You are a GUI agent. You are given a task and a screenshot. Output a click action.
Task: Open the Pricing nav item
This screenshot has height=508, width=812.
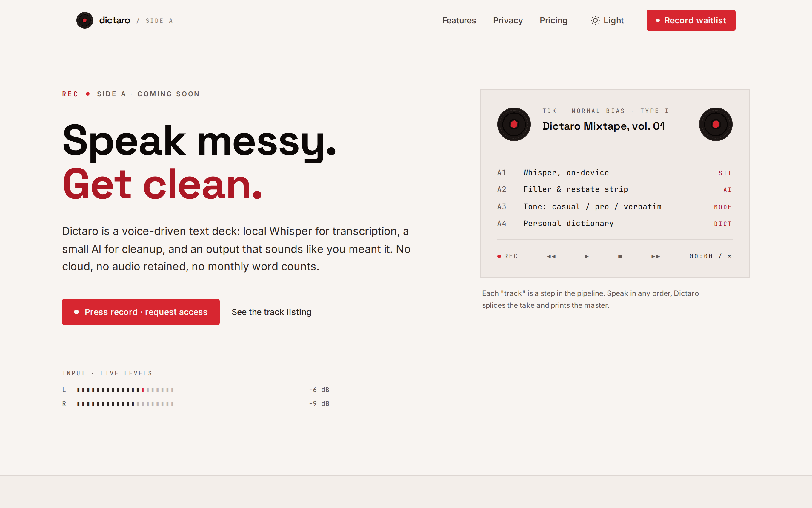553,21
